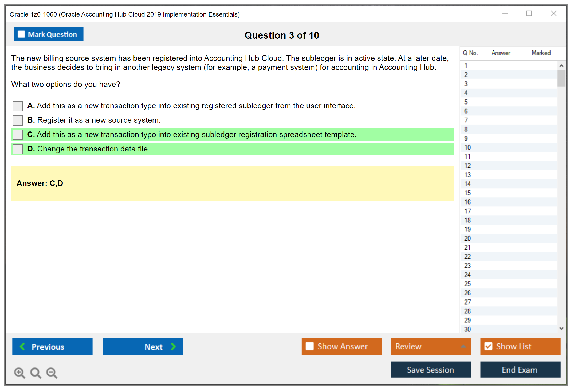Click the middle plain magnifier icon

[36, 373]
